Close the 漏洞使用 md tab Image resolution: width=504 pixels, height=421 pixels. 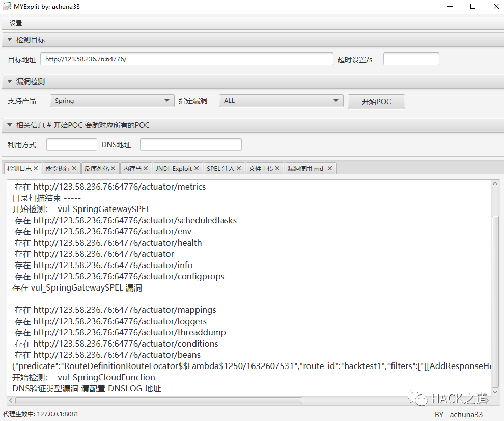(x=330, y=168)
